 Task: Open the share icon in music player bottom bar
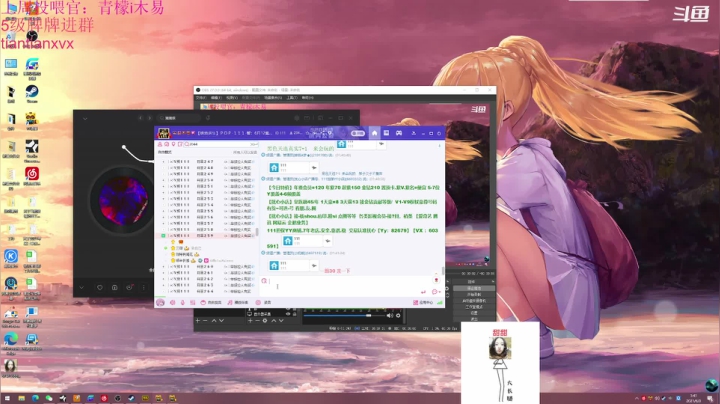(129, 288)
